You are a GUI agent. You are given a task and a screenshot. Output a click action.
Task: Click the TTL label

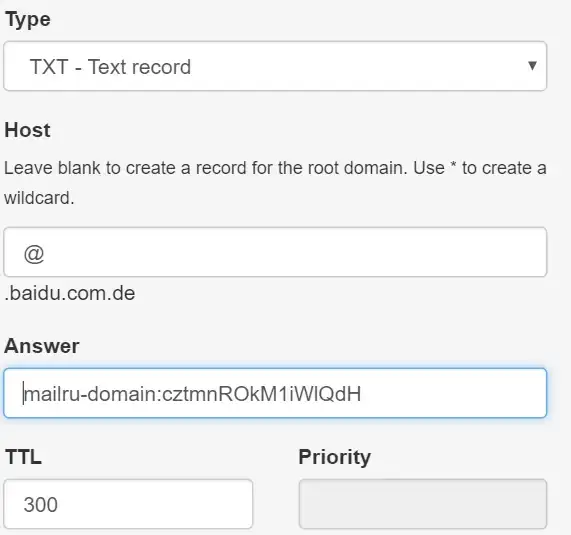[23, 457]
